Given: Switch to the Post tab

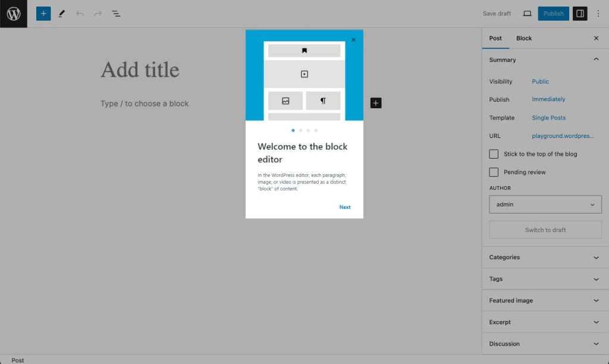Looking at the screenshot, I should tap(495, 38).
